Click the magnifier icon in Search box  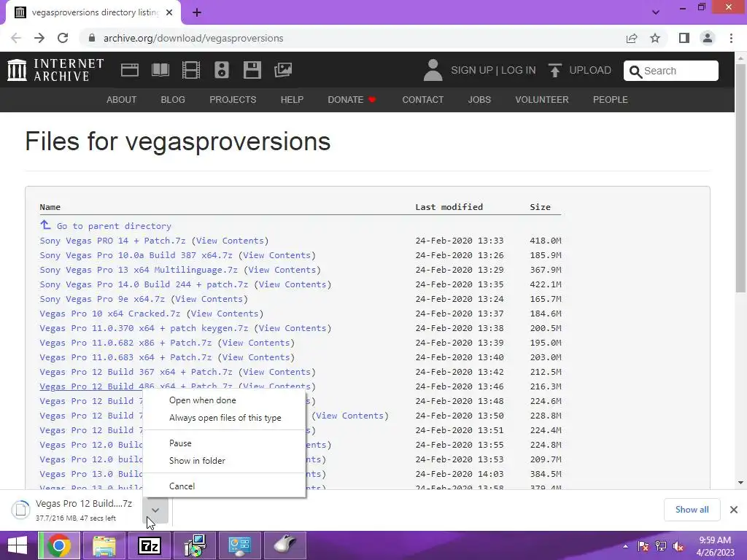[x=635, y=71]
